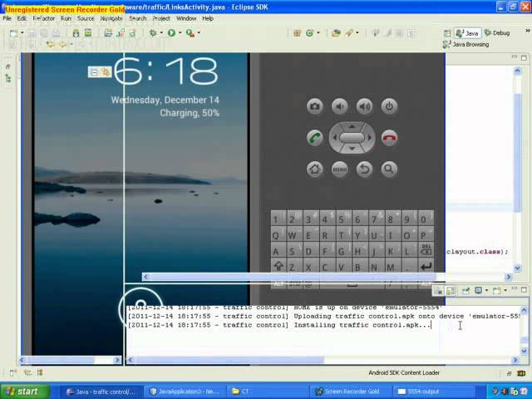Screen dimensions: 532x399
Task: Open the Debug toolbar dropdown arrow
Action: [x=161, y=33]
